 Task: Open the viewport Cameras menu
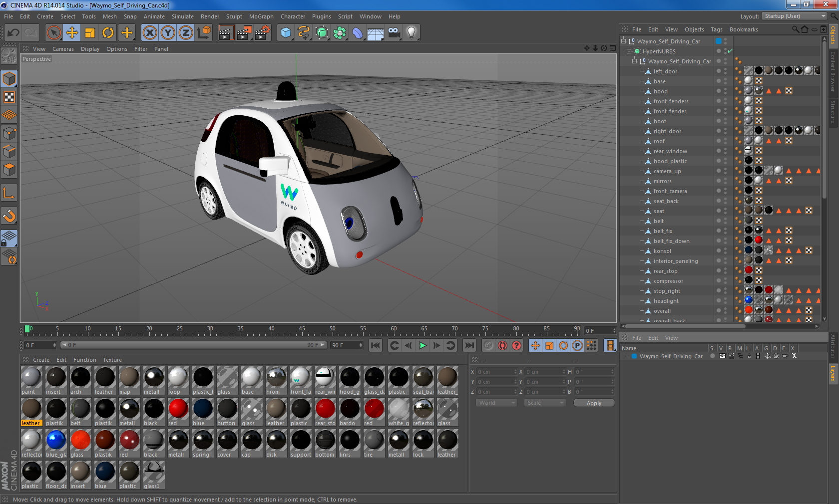(63, 49)
